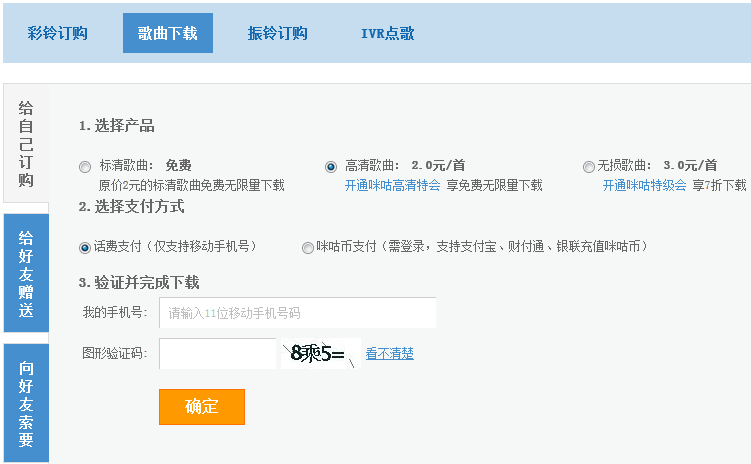
Task: Choose the 高清歌曲 2.0元 radio button
Action: (331, 167)
